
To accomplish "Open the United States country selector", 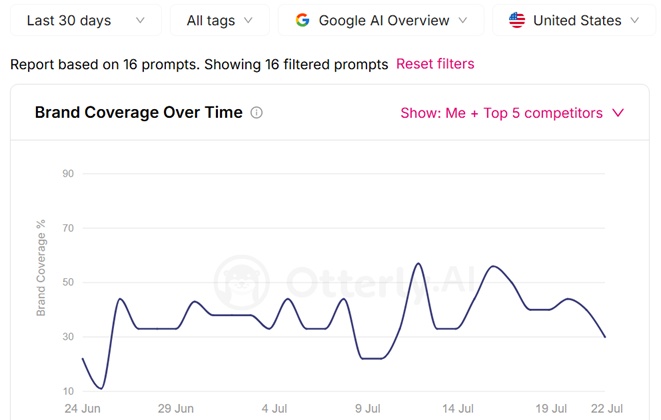I will (x=574, y=20).
